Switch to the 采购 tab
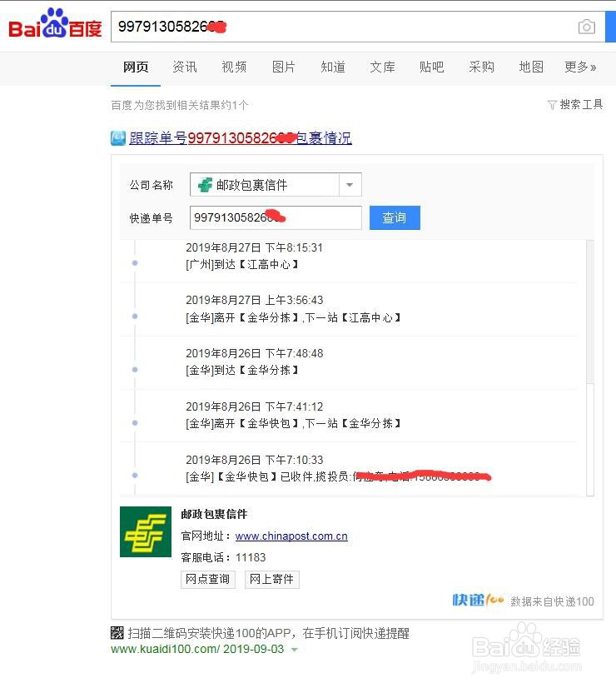 tap(481, 67)
